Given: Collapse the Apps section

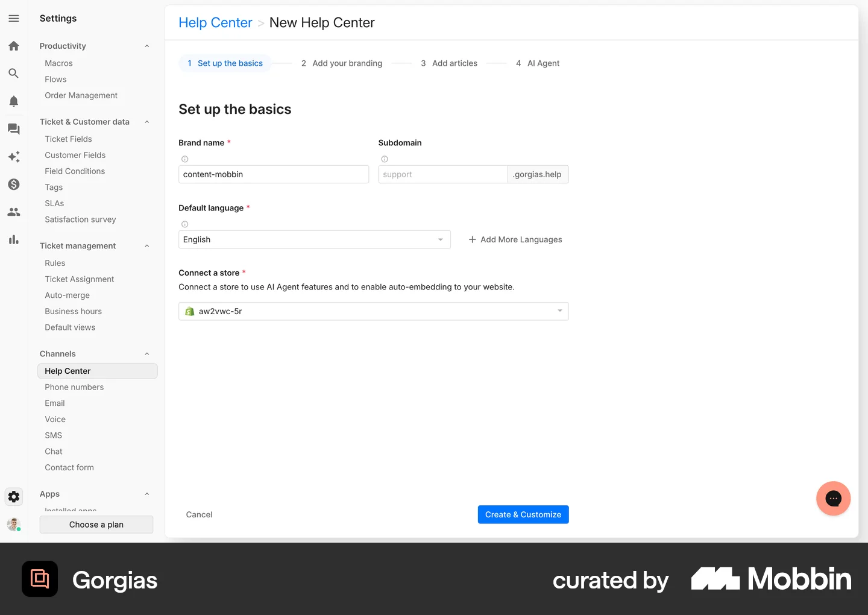Looking at the screenshot, I should point(147,494).
